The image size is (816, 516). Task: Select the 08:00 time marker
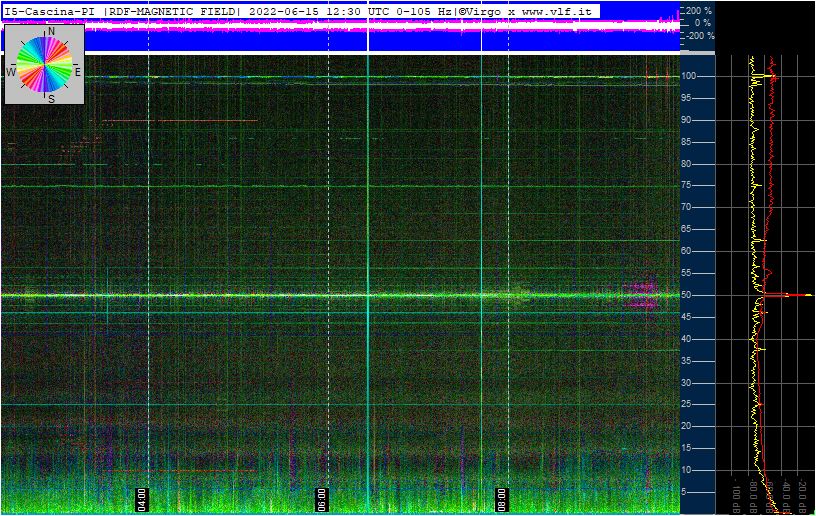501,498
